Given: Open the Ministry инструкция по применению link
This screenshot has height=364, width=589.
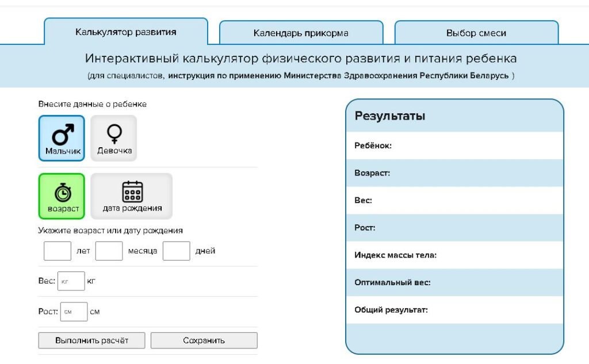Looking at the screenshot, I should pyautogui.click(x=338, y=76).
